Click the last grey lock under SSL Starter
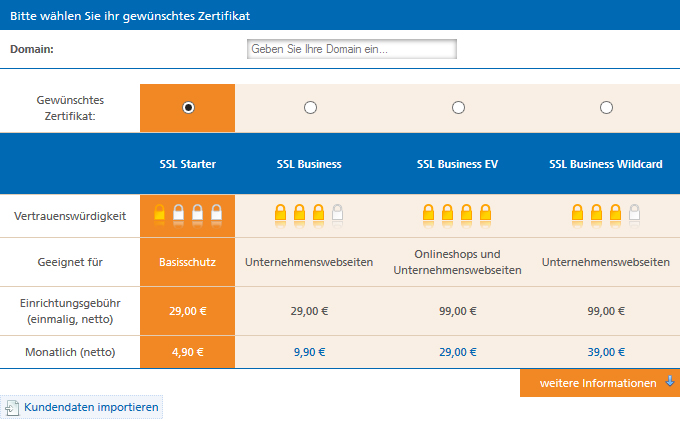Image resolution: width=680 pixels, height=421 pixels. coord(216,212)
